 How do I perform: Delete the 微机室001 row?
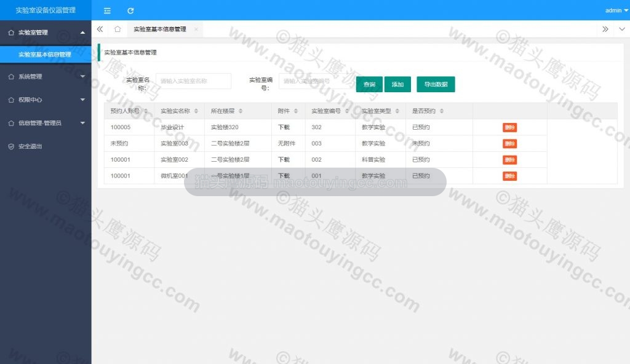coord(509,176)
